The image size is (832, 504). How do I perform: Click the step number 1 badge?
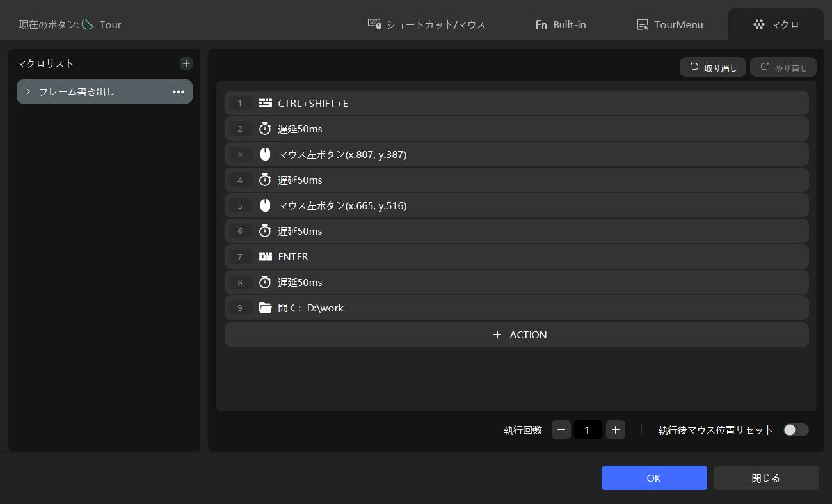(241, 103)
